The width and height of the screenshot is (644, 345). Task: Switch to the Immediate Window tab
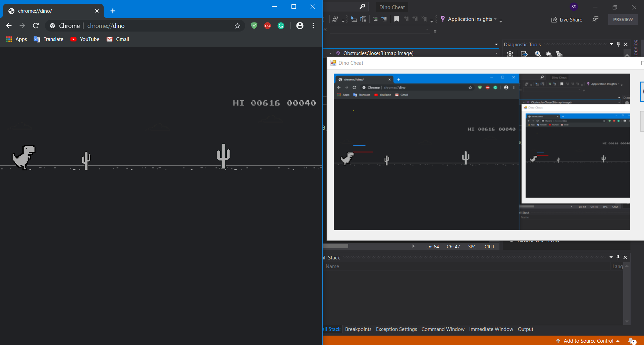pos(491,329)
